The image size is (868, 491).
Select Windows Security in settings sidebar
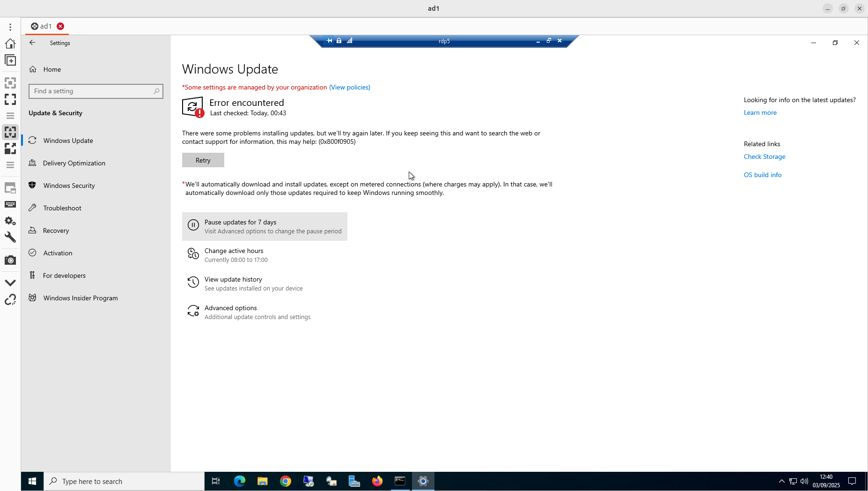(69, 186)
